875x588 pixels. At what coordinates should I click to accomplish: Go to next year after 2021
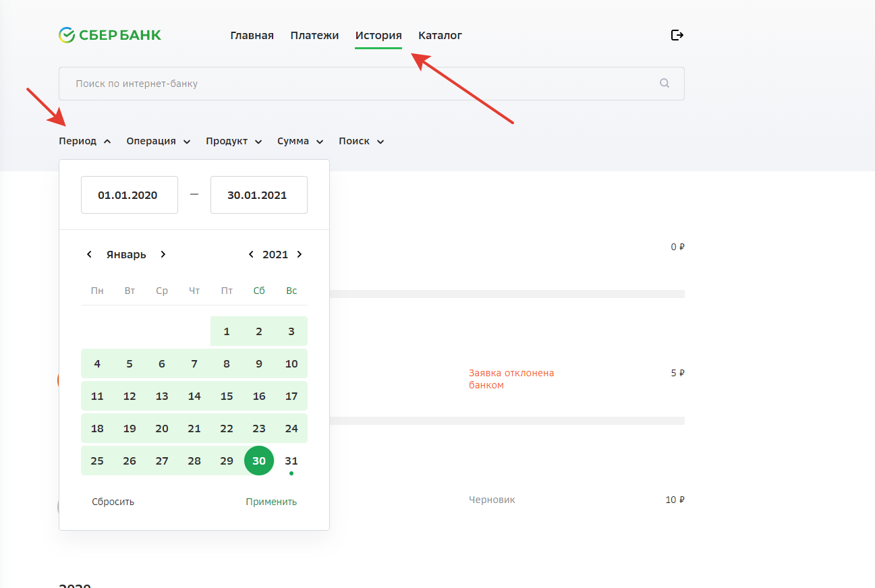(x=300, y=254)
